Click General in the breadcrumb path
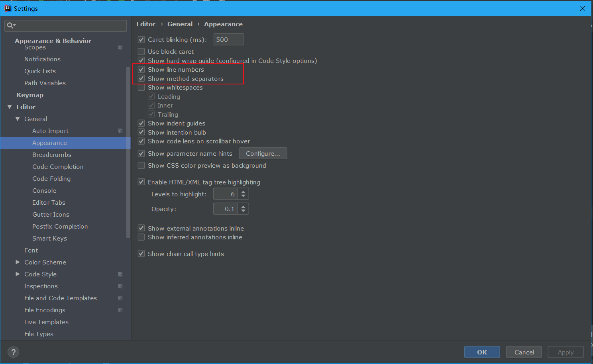This screenshot has width=593, height=364. [180, 24]
